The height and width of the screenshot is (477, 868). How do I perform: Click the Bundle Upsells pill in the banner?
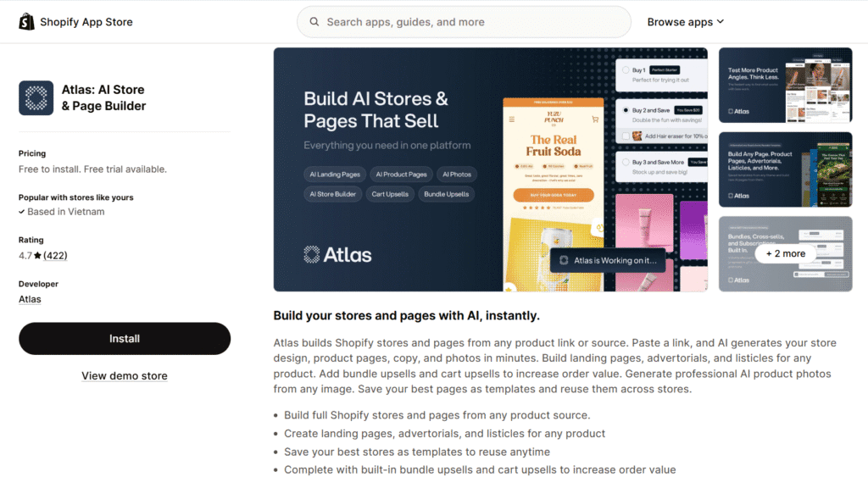[x=446, y=194]
